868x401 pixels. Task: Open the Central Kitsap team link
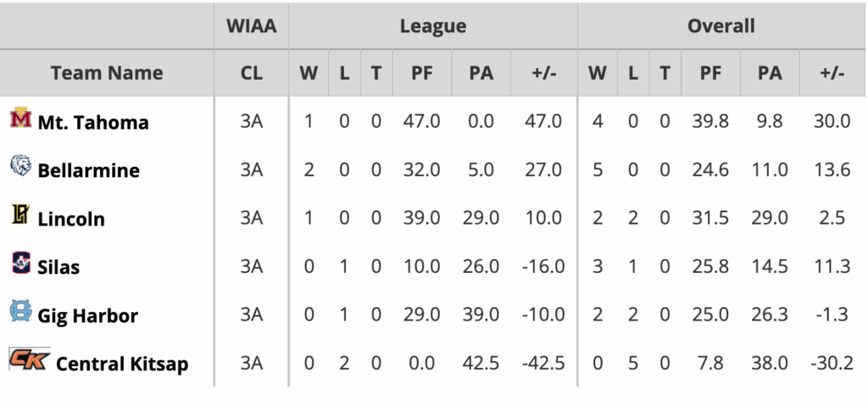(122, 364)
